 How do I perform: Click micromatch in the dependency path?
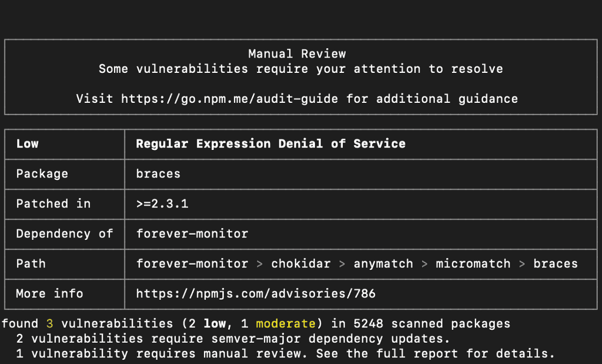tap(473, 264)
